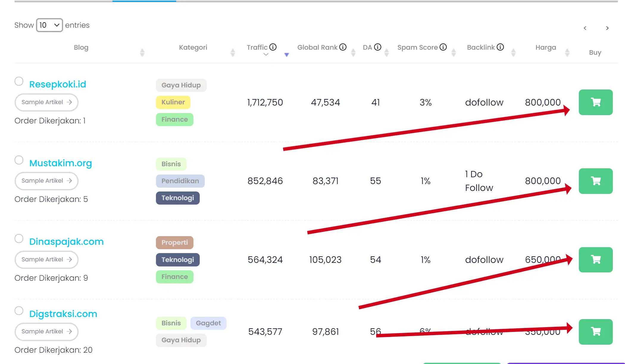Select the Mustakim.org radio button
This screenshot has width=625, height=364.
19,160
